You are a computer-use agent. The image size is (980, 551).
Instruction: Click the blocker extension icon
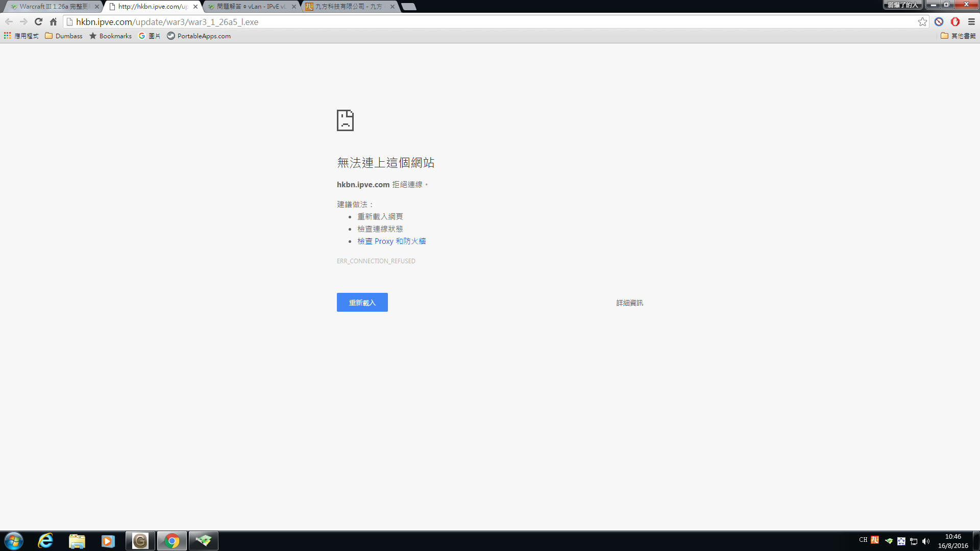pos(939,22)
